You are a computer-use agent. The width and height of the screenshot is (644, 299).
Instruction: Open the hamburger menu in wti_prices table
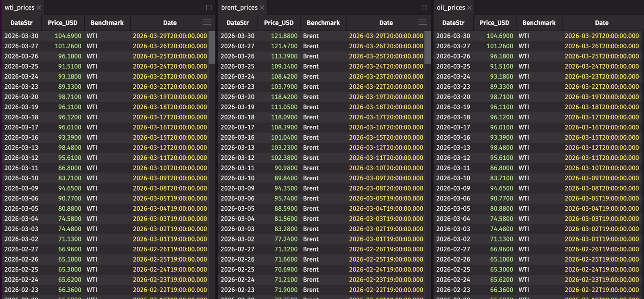pyautogui.click(x=207, y=22)
